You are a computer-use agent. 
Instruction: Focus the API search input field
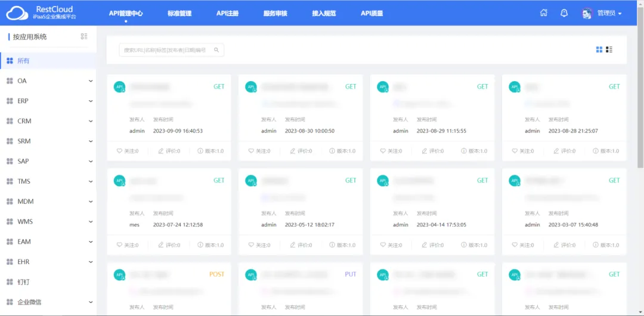pyautogui.click(x=171, y=50)
